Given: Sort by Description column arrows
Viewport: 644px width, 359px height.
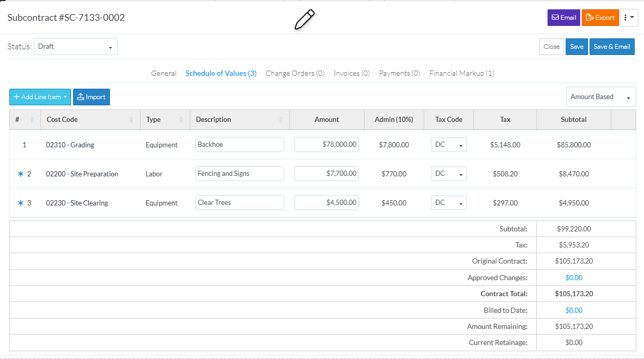Looking at the screenshot, I should (281, 120).
